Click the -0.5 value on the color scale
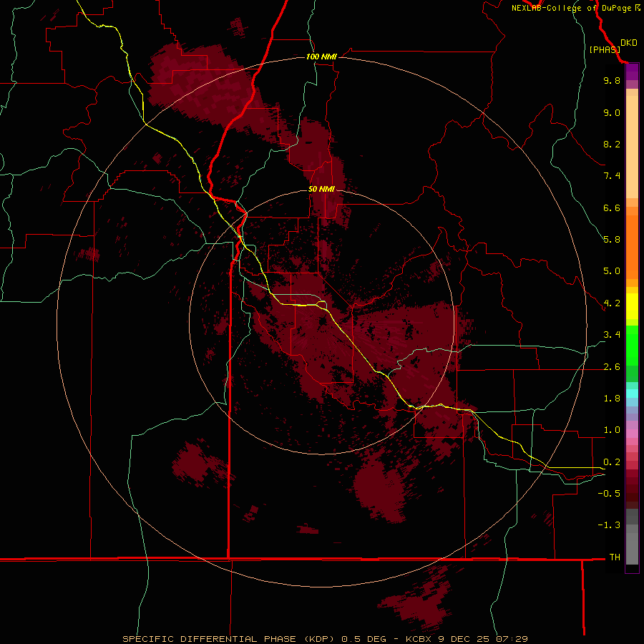 point(609,494)
